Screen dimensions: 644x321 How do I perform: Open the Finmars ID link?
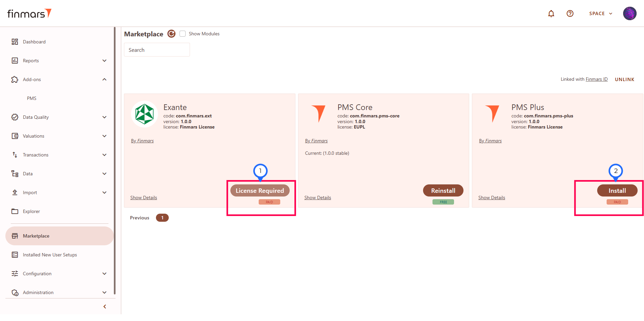[x=597, y=79]
